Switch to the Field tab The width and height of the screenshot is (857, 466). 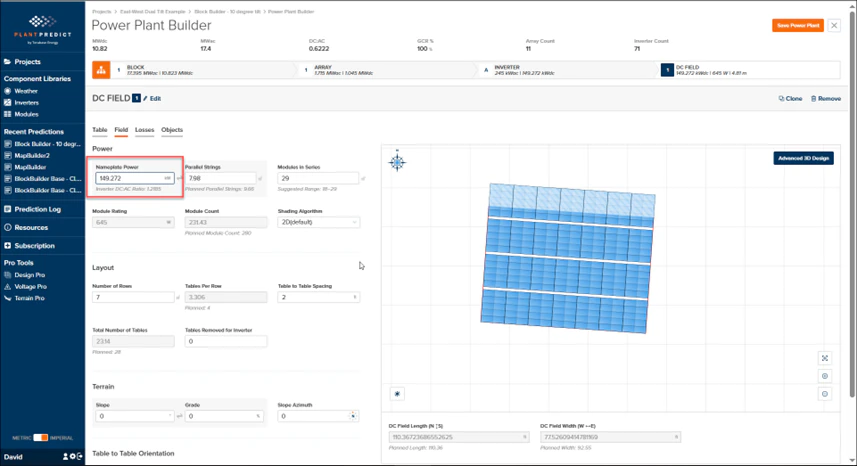pyautogui.click(x=121, y=130)
